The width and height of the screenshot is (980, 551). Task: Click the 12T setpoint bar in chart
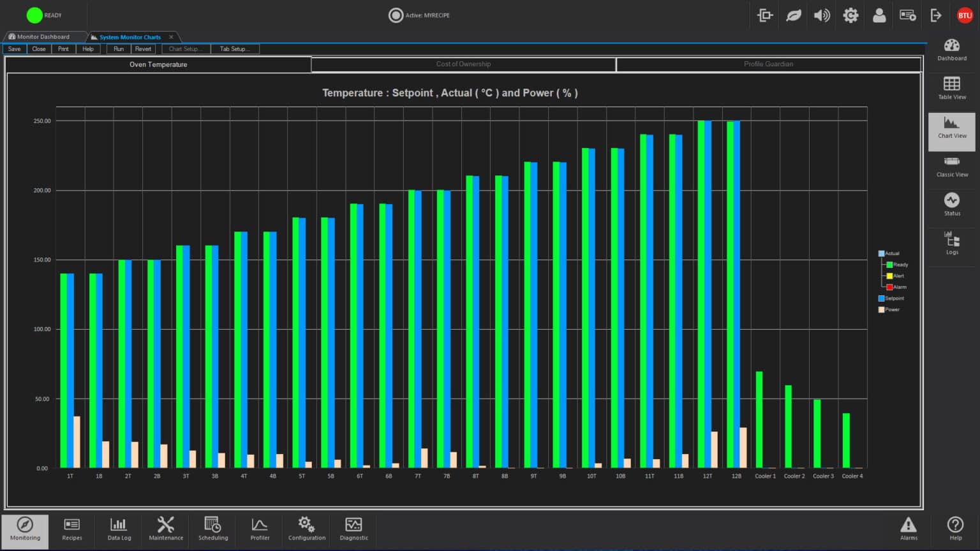(708, 293)
